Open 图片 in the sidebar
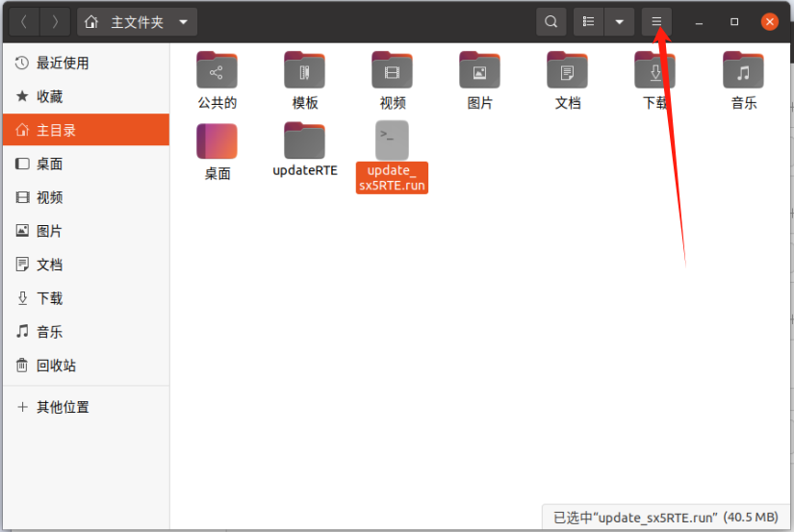The width and height of the screenshot is (794, 532). coord(86,231)
